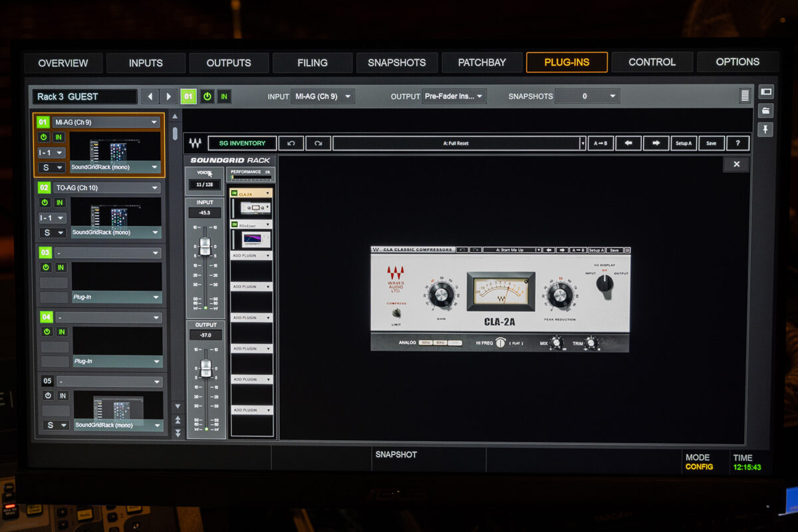
Task: Go to next preset in SoundGrid Rack toolbar
Action: [656, 143]
